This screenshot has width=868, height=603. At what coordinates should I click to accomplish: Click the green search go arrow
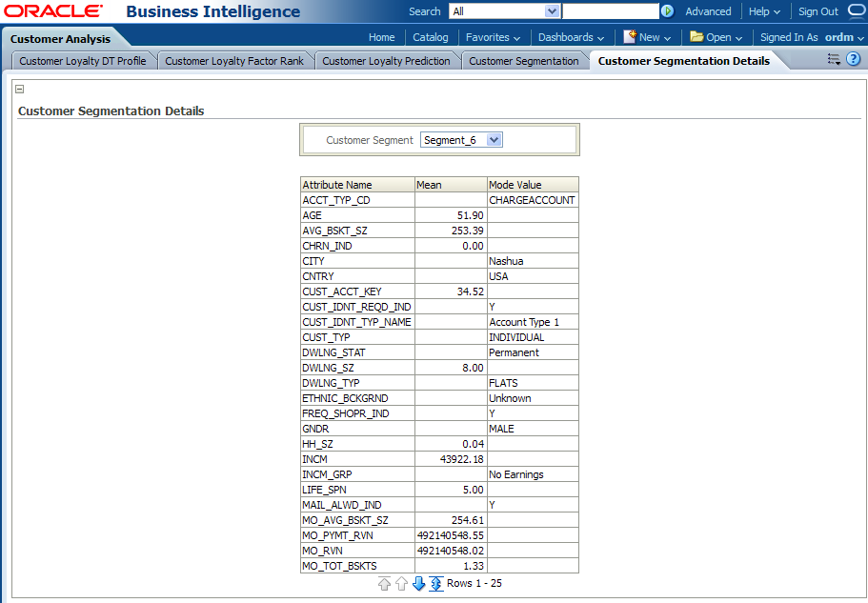pos(667,11)
